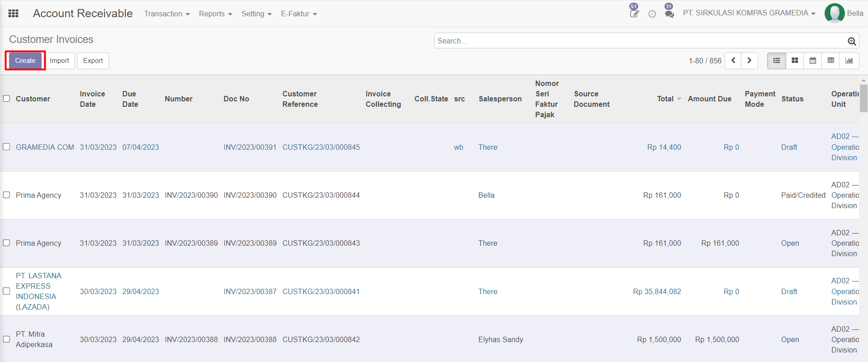Sort by Total column header

pos(665,99)
